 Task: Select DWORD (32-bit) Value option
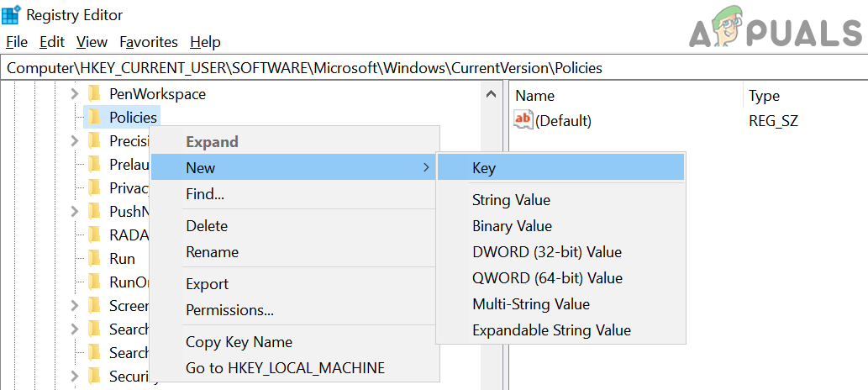click(x=547, y=252)
